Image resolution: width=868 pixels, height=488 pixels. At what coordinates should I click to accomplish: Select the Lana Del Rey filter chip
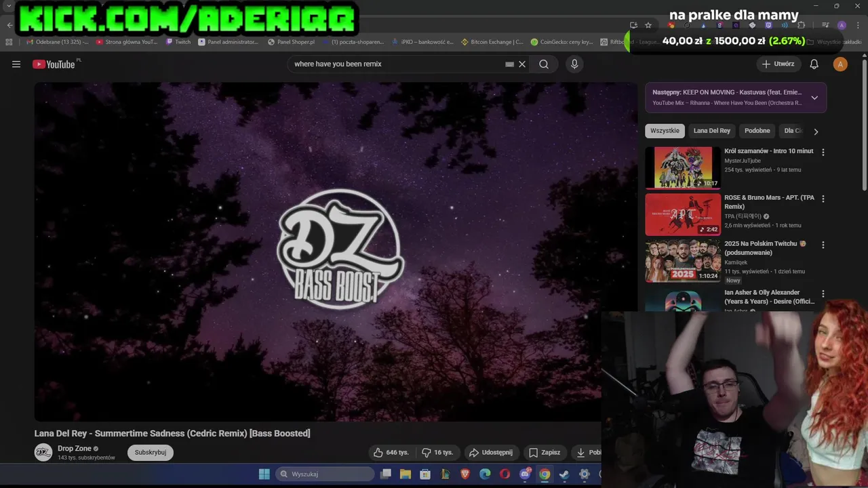click(712, 131)
